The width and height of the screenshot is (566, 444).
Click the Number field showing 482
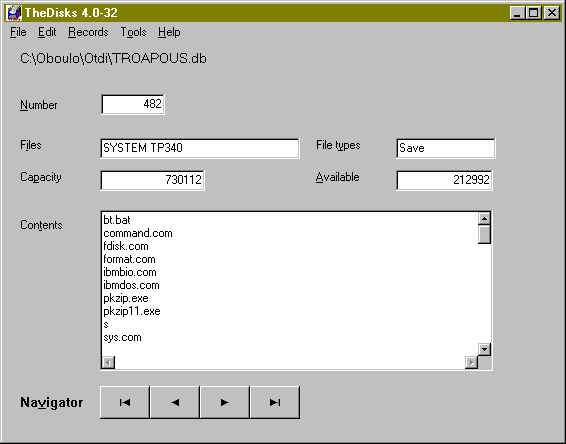[133, 104]
